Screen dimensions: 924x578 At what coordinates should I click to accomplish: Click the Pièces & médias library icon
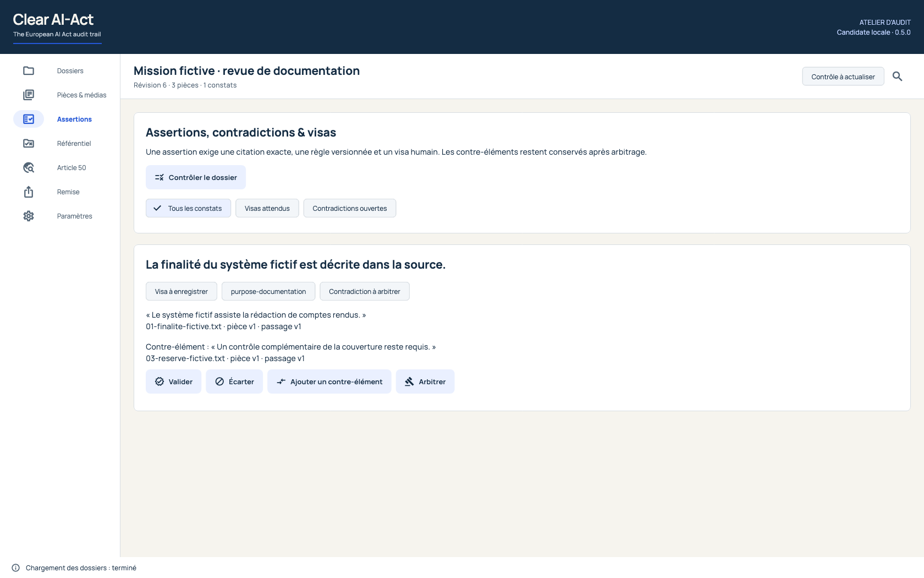[x=29, y=95]
